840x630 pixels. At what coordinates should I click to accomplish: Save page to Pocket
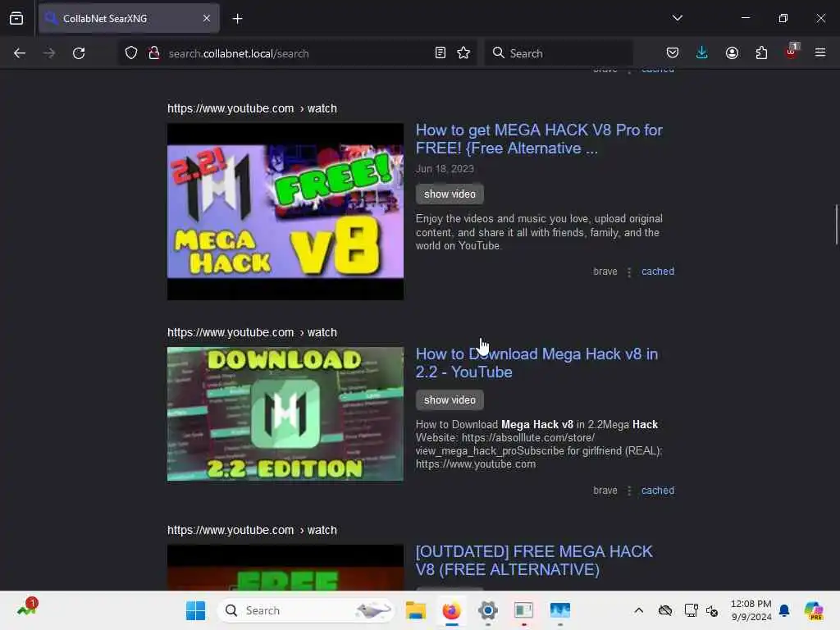point(673,53)
